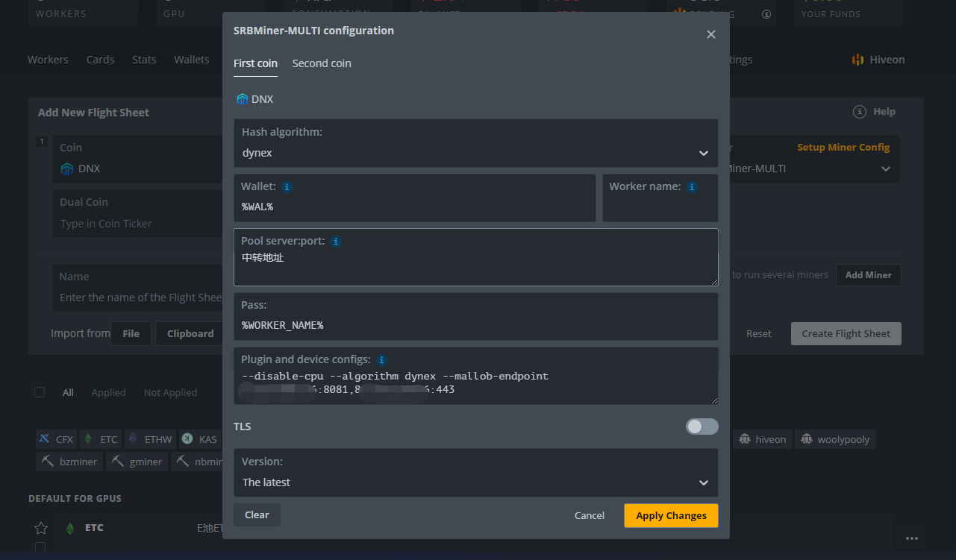Focus the Worker name field
Viewport: 956px width, 560px height.
[660, 198]
